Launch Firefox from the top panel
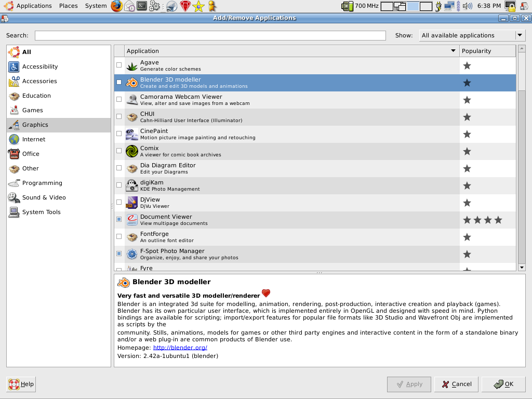 (x=117, y=6)
